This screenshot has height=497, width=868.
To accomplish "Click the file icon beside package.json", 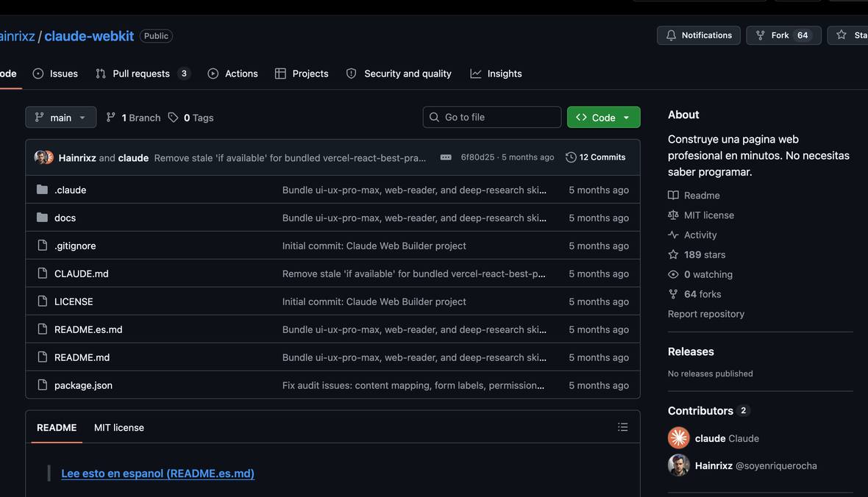I will pos(42,385).
